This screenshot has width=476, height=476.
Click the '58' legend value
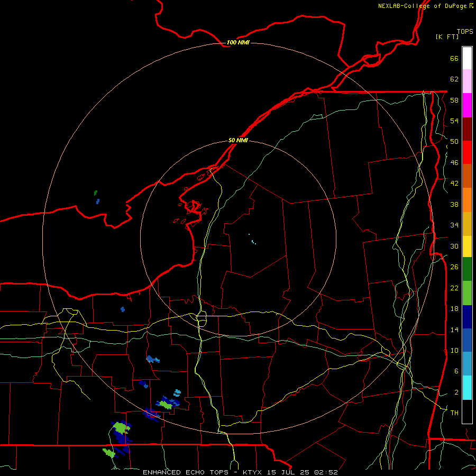[454, 100]
